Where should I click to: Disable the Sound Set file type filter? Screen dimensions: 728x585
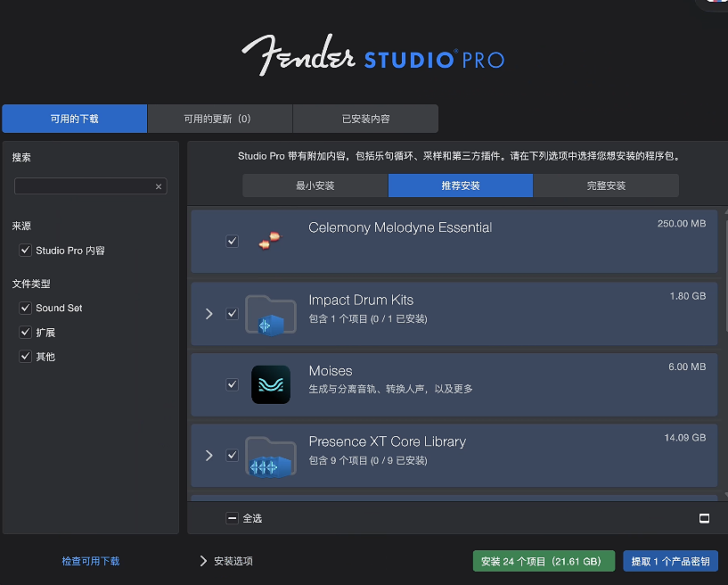pyautogui.click(x=25, y=308)
